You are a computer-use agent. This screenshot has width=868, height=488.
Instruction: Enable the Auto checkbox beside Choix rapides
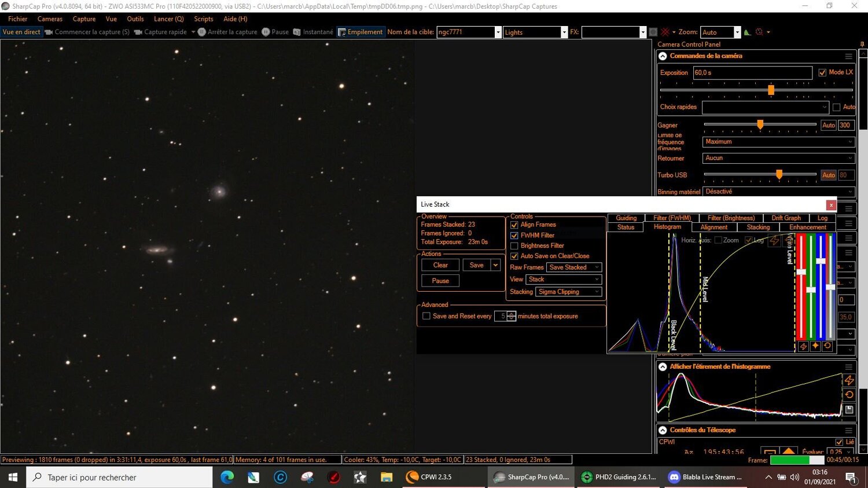(x=836, y=107)
